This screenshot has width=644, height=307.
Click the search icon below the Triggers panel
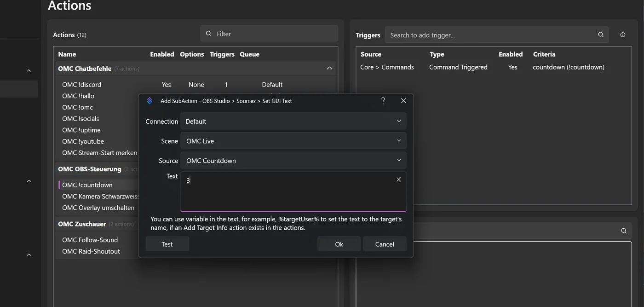click(624, 231)
